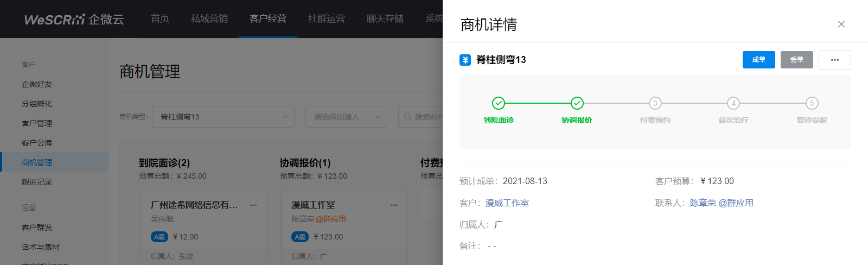Click the 搜索客户 search field

click(x=420, y=117)
